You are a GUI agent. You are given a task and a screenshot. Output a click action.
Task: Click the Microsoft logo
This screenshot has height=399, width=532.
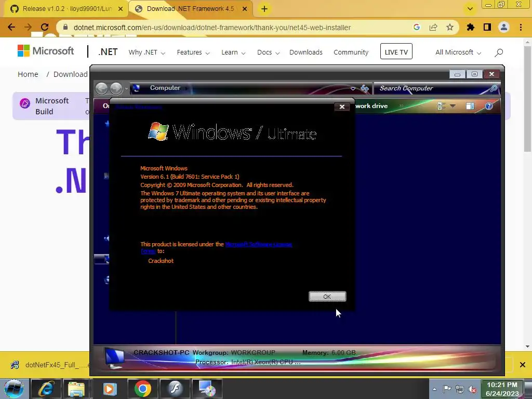(x=46, y=51)
